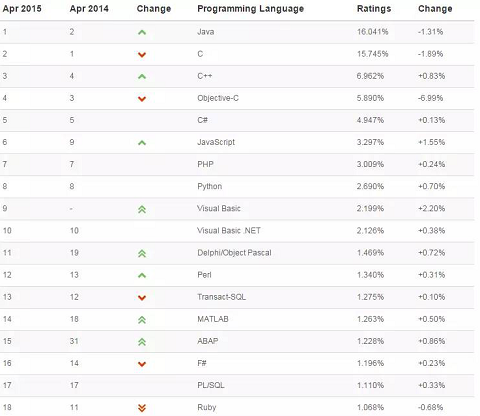Click the double up arrow beside ABAP
480x416 pixels.
(x=142, y=342)
